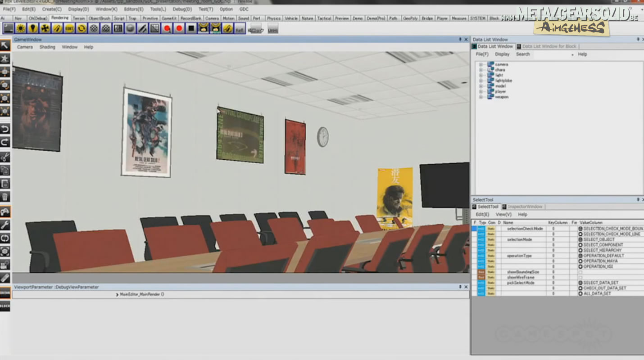Viewport: 644px width, 360px height.
Task: Click the first cat face icon in the toolbar
Action: (204, 28)
